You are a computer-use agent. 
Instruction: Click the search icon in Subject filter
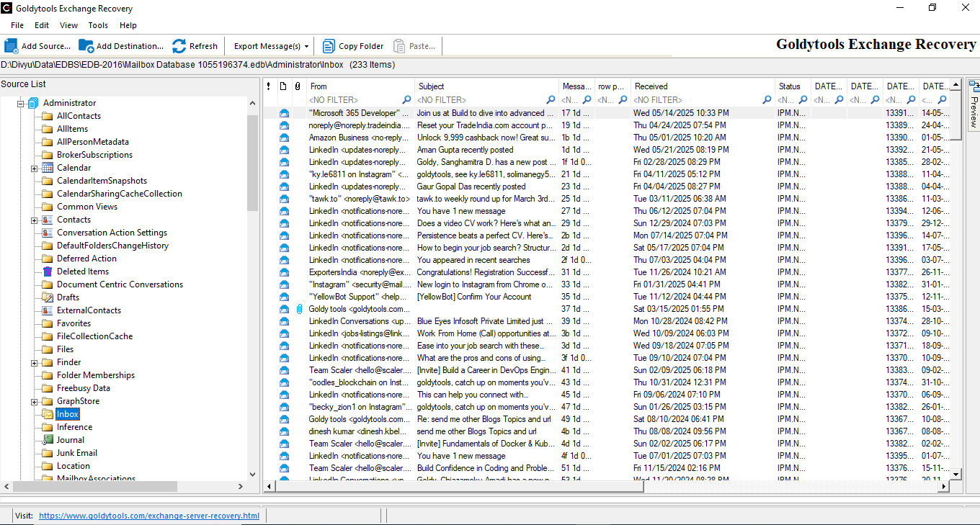click(551, 100)
